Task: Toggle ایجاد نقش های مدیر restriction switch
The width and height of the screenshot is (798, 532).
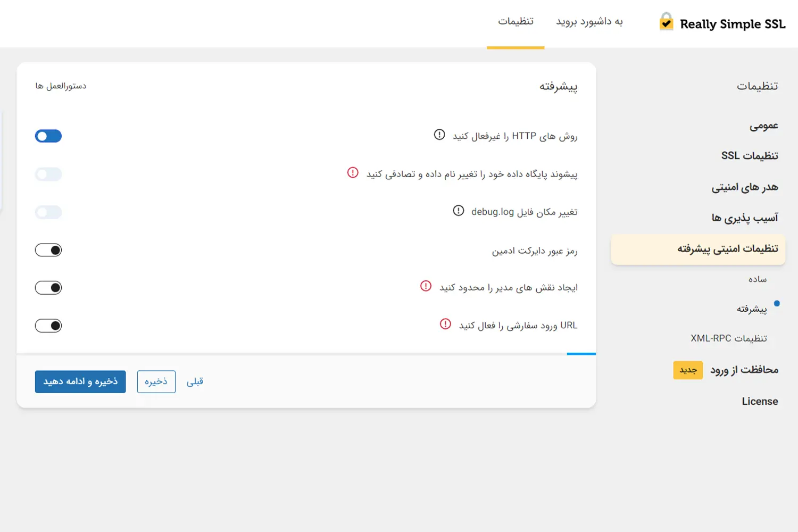Action: click(x=48, y=288)
